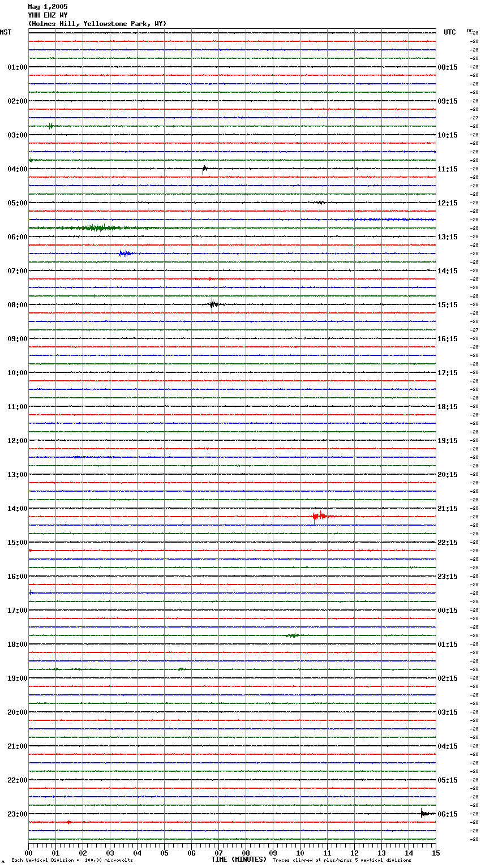Screen dimensions: 481x868
Task: Select the 20:00 MST row label
Action: [18, 712]
